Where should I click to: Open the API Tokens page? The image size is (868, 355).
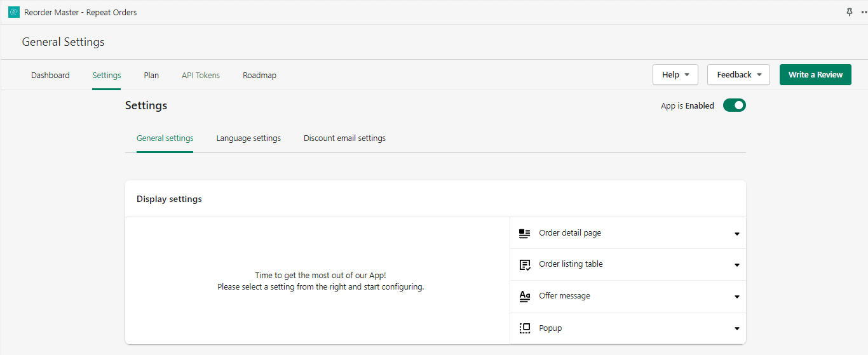[201, 76]
